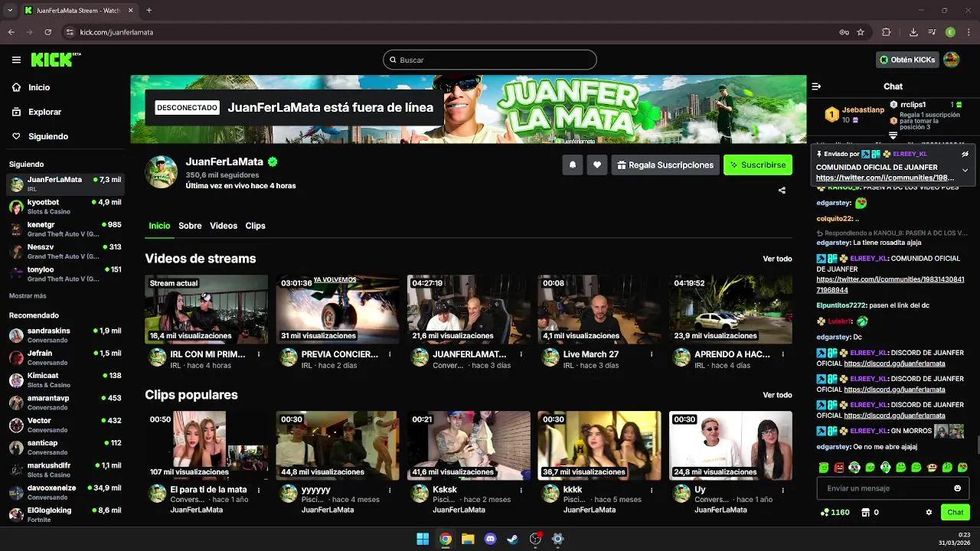Select the Videos tab

[x=224, y=226]
